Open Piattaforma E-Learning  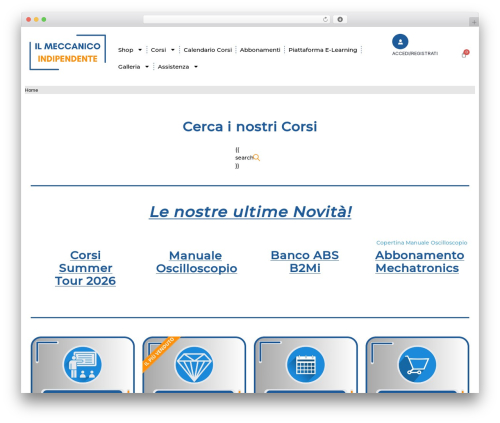pos(323,50)
